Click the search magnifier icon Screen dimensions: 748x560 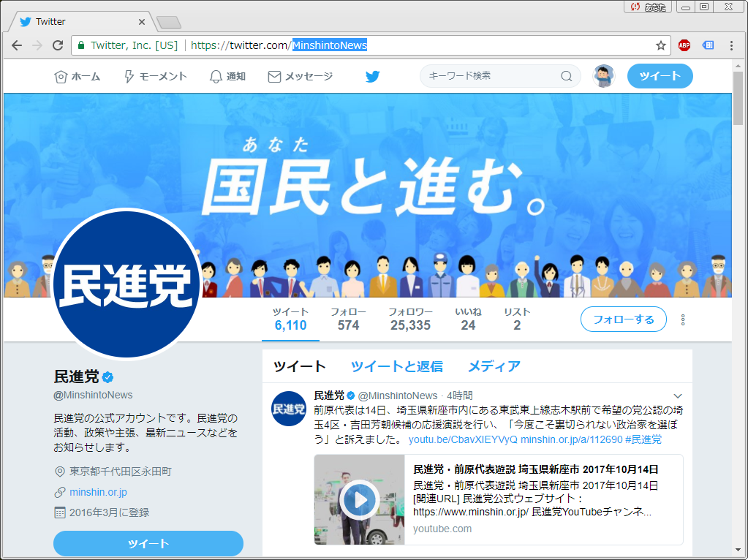pos(566,76)
